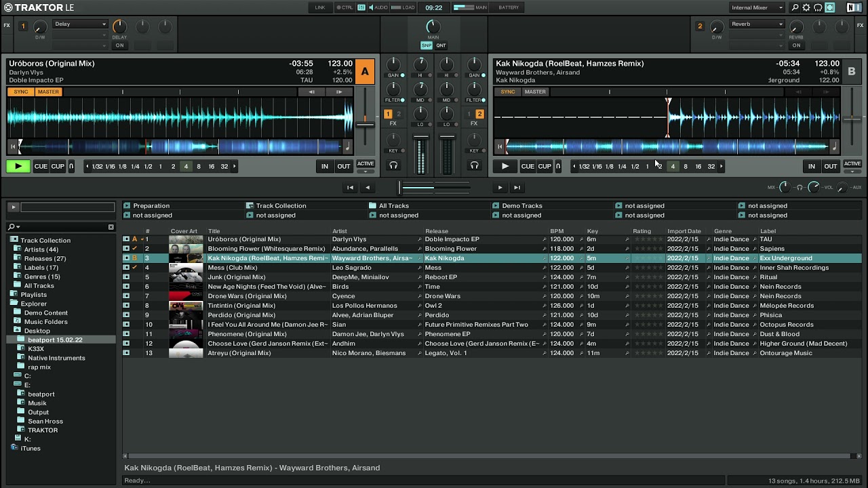Collapse the Track Collection tree node
The height and width of the screenshot is (488, 868).
click(14, 240)
